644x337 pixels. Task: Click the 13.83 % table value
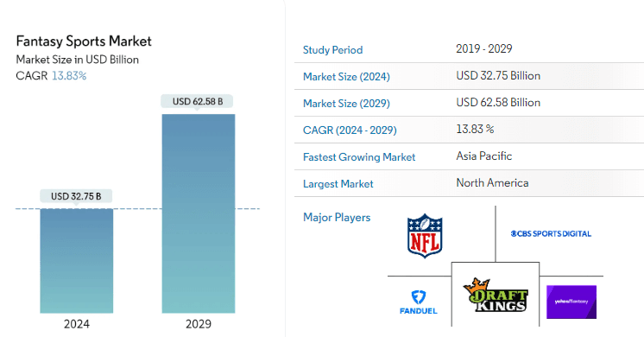[475, 129]
